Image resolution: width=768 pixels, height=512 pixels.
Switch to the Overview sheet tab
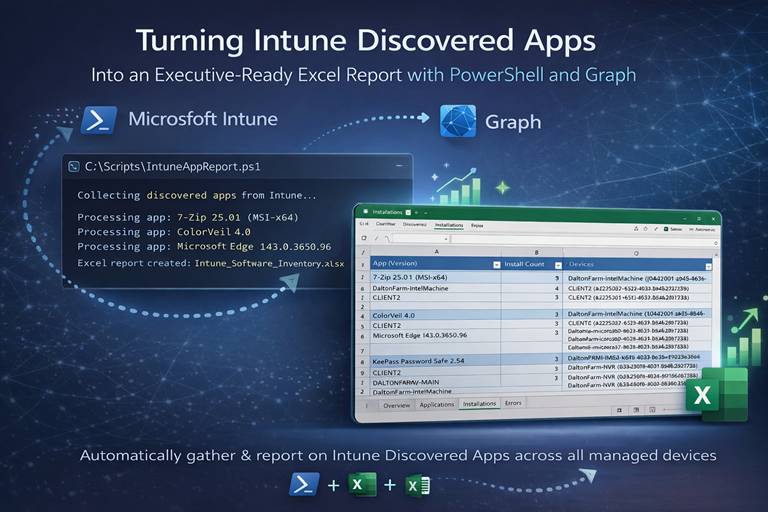[396, 406]
